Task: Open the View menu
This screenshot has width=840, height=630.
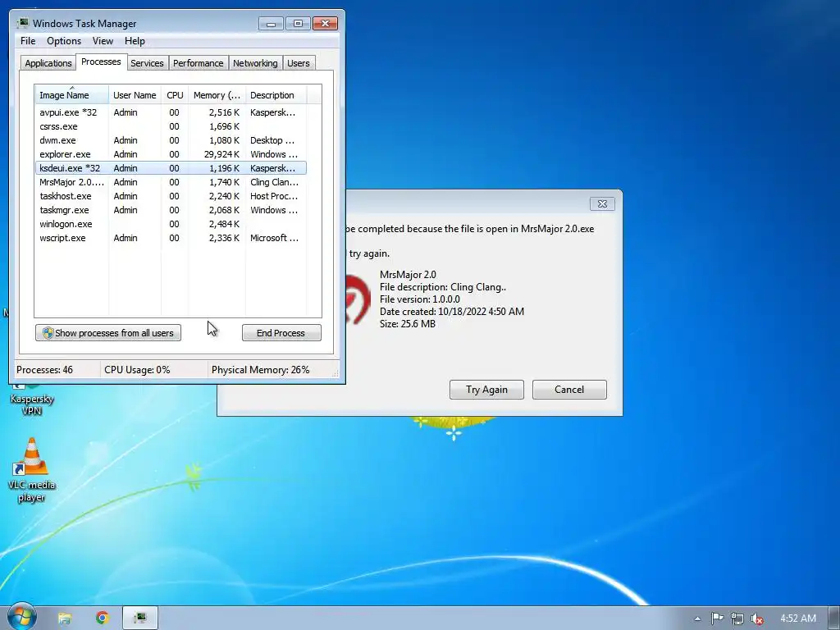Action: pyautogui.click(x=103, y=41)
